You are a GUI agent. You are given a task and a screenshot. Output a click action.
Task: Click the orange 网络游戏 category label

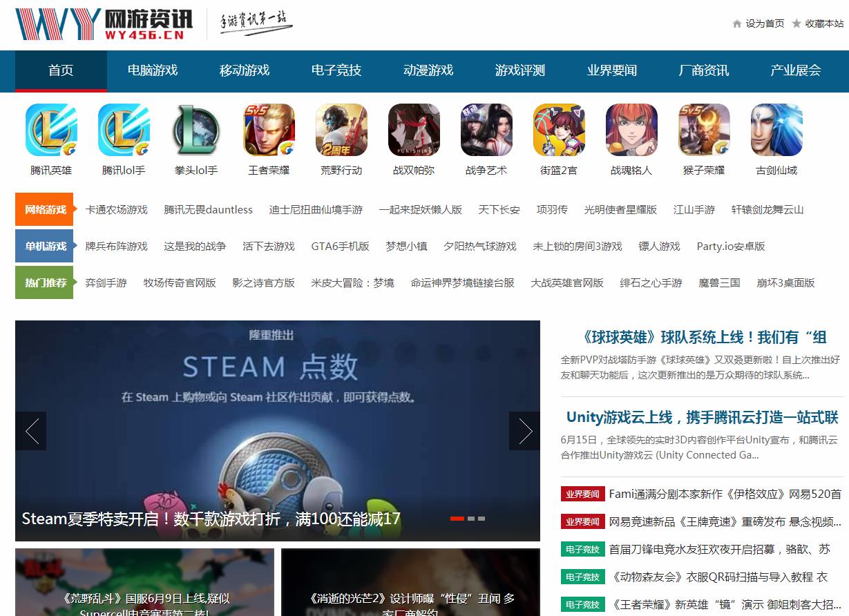(x=44, y=209)
